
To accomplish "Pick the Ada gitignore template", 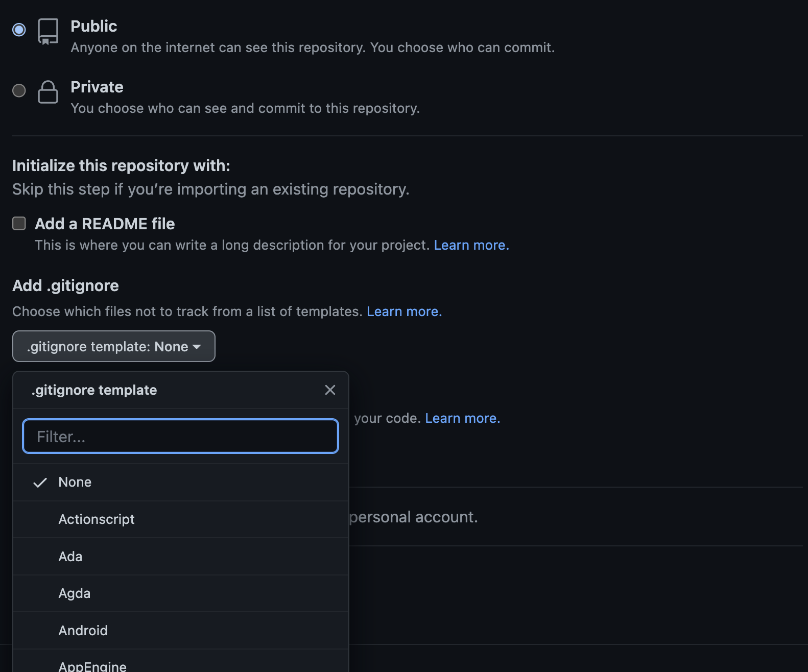I will [70, 557].
